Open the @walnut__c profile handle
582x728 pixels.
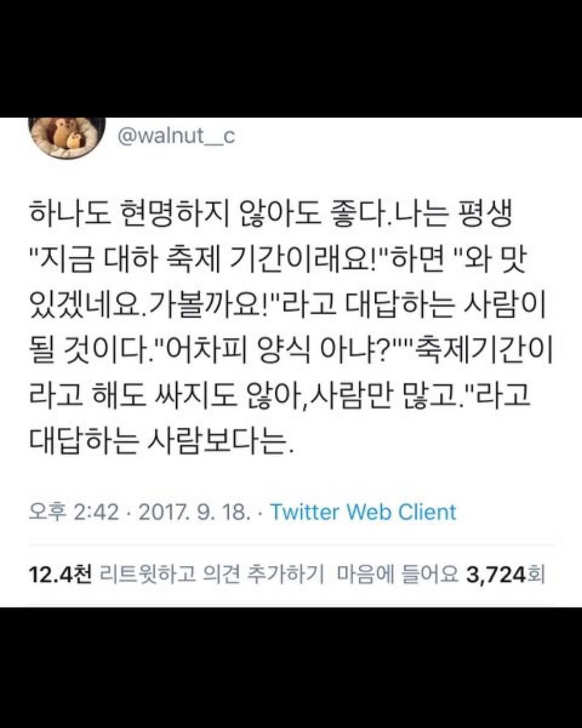pyautogui.click(x=176, y=136)
